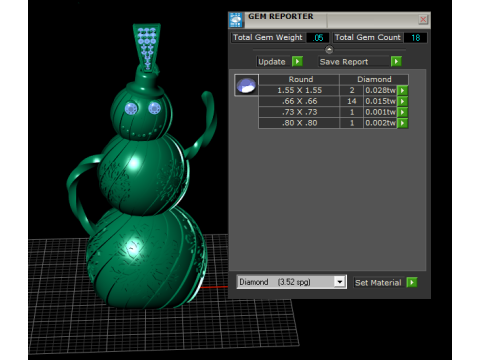Click the Total Gem Weight value .05

click(x=318, y=38)
